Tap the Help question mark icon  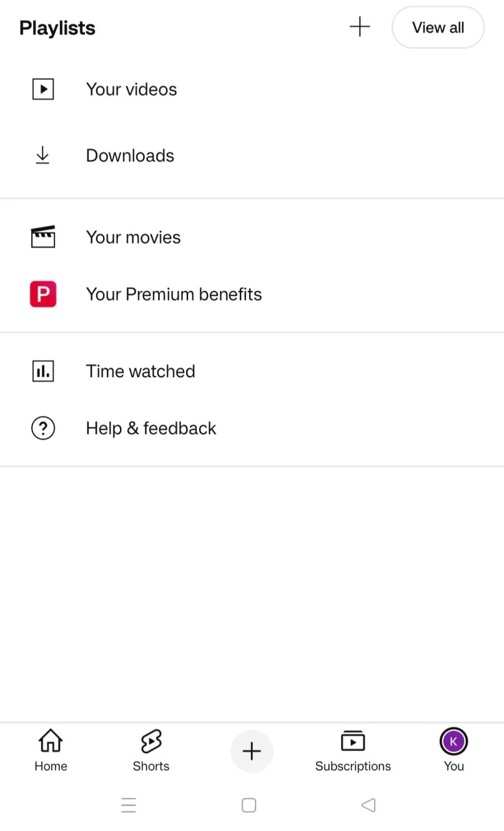(43, 428)
